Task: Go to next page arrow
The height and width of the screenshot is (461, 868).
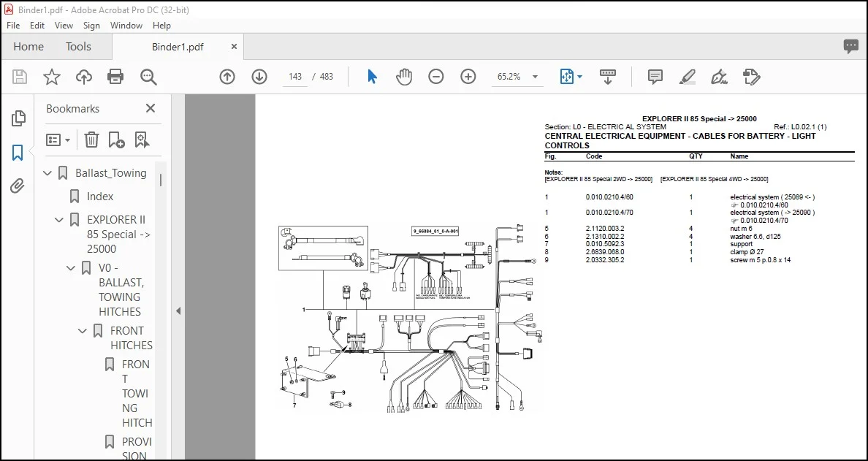Action: click(x=259, y=77)
